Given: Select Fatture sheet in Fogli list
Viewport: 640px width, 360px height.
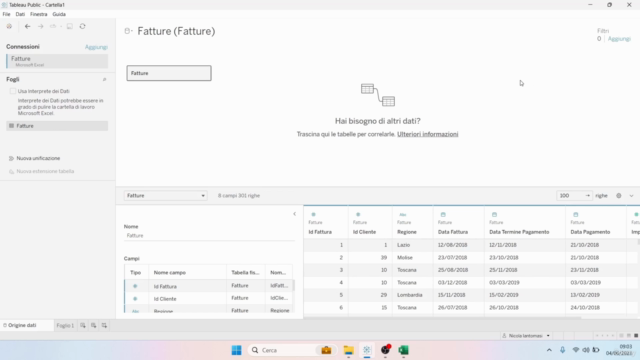Looking at the screenshot, I should (x=57, y=126).
